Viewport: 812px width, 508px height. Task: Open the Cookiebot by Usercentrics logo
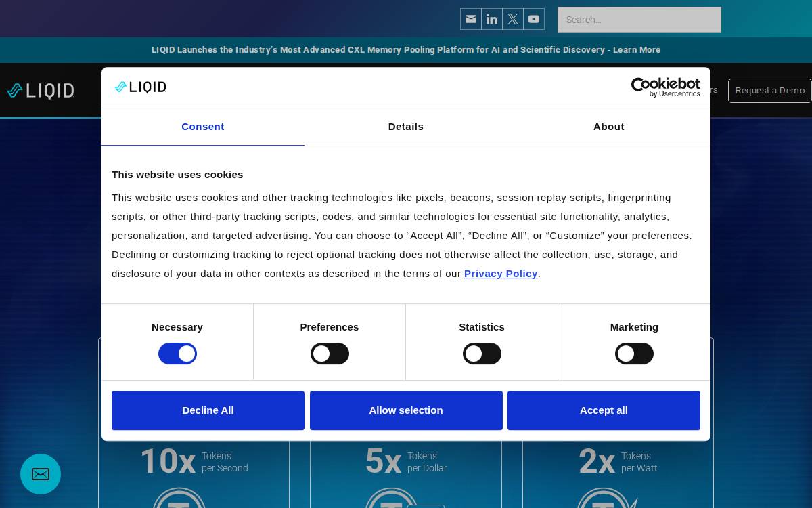[666, 87]
